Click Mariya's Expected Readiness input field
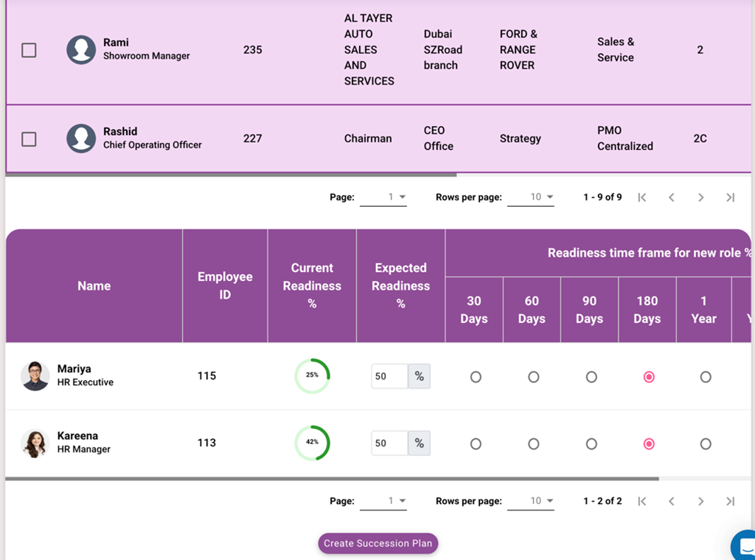 389,377
